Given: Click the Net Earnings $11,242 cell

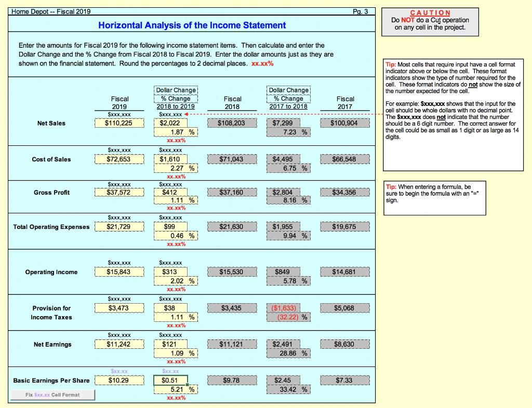Looking at the screenshot, I should (x=119, y=344).
